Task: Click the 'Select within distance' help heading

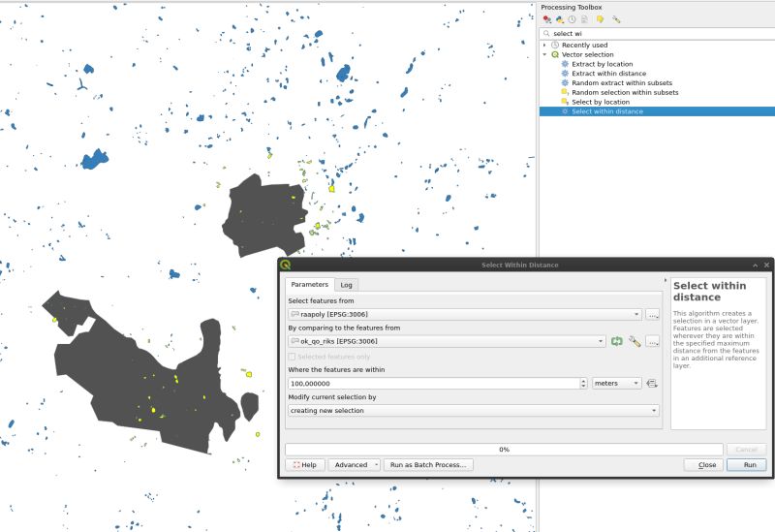Action: click(710, 292)
